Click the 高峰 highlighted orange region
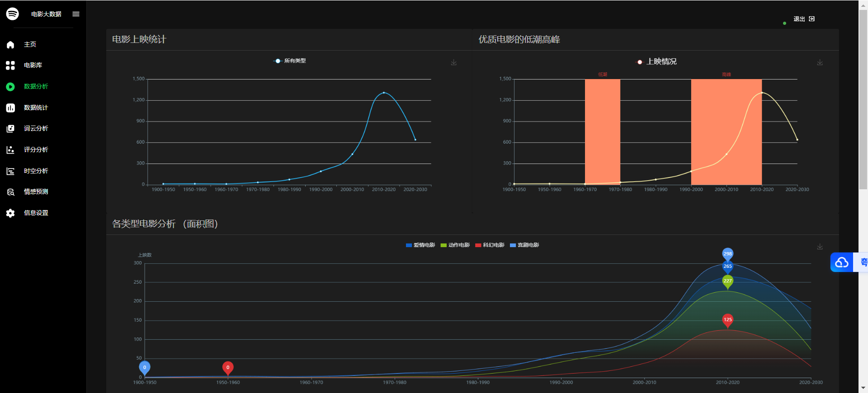Screen dimensions: 868x393 click(x=726, y=132)
